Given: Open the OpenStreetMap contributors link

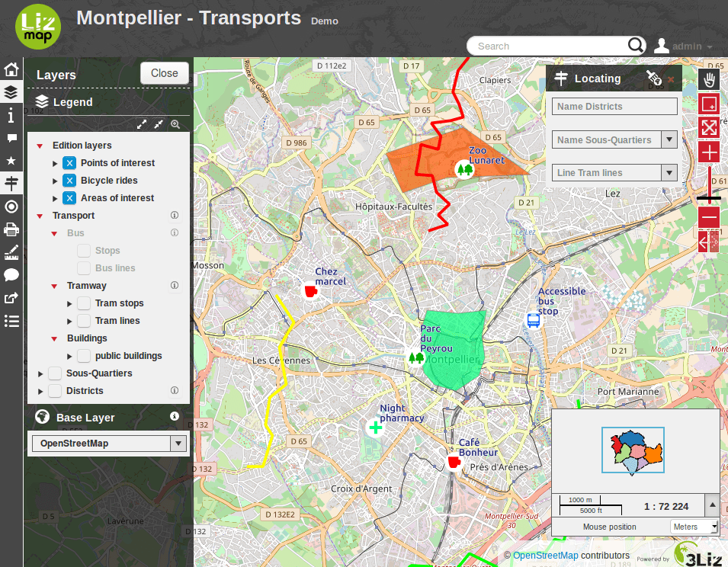Looking at the screenshot, I should (x=546, y=556).
